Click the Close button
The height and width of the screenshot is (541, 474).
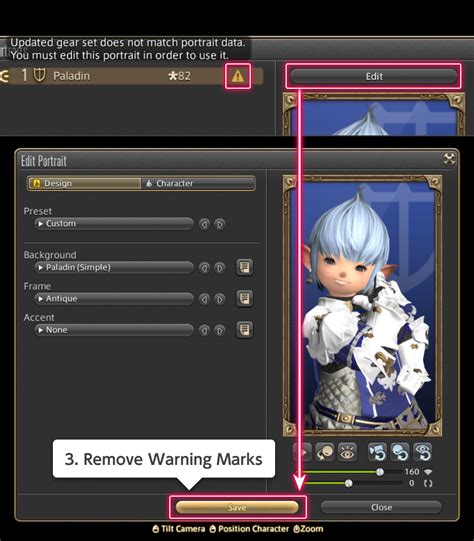[x=381, y=508]
